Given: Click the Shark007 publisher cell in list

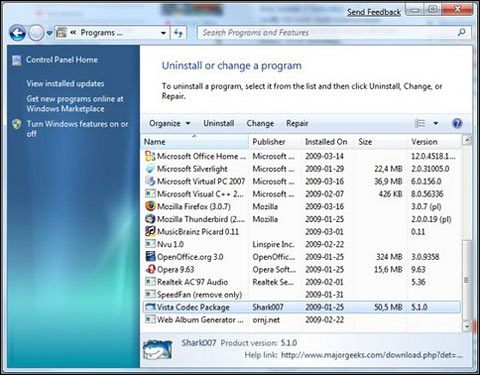Looking at the screenshot, I should (268, 307).
